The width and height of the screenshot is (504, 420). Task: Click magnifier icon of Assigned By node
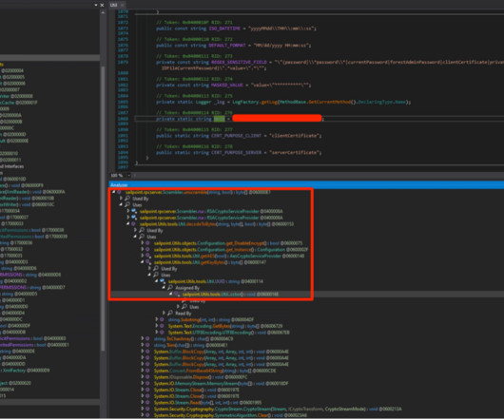[170, 288]
